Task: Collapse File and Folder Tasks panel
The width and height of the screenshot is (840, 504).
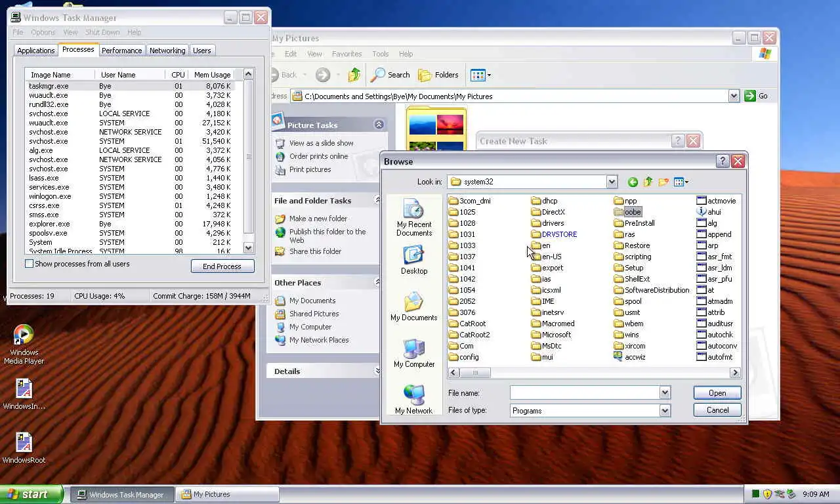Action: pyautogui.click(x=377, y=200)
